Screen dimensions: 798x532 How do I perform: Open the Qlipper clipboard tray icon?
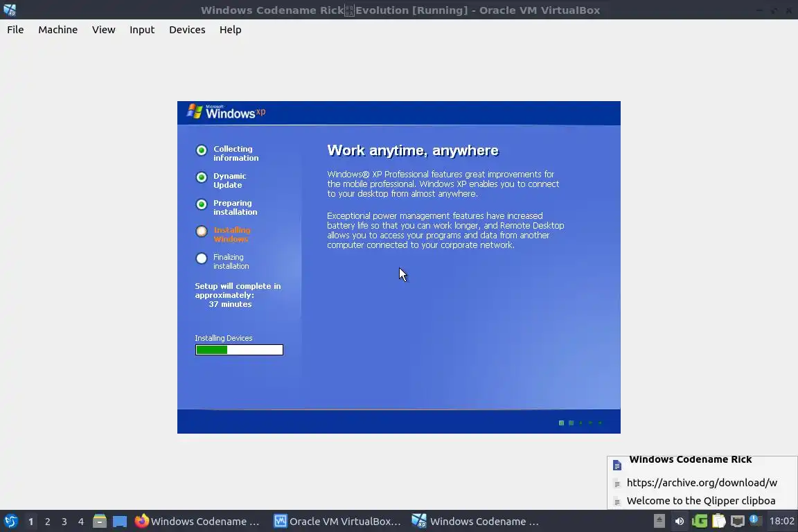[x=718, y=521]
